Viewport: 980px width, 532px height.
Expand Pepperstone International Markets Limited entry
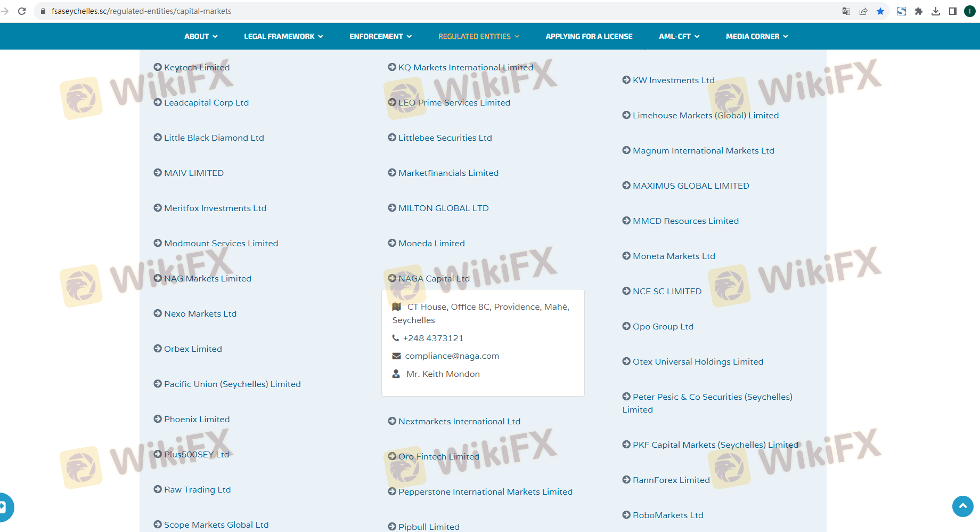coord(485,491)
